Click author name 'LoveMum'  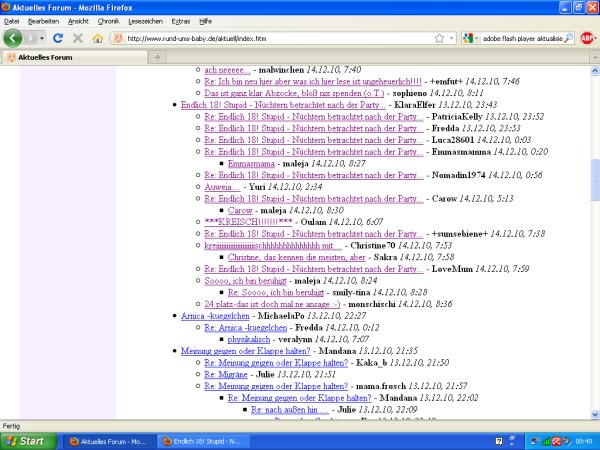(x=452, y=269)
